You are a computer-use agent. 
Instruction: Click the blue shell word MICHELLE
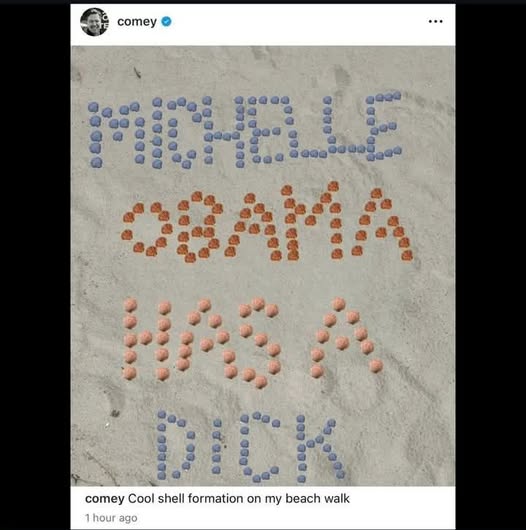(245, 130)
